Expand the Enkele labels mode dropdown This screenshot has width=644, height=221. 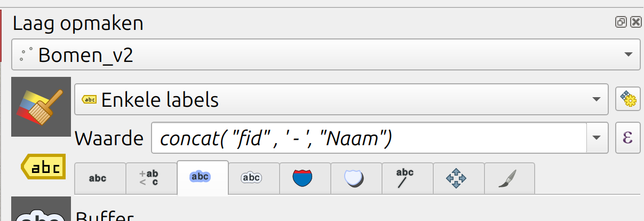pyautogui.click(x=597, y=99)
